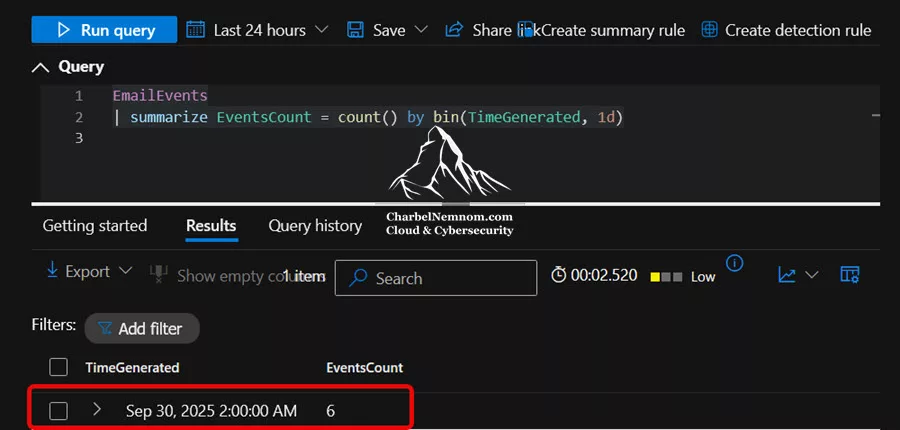Expand the Export dropdown chevron
Image resolution: width=900 pixels, height=430 pixels.
[126, 270]
